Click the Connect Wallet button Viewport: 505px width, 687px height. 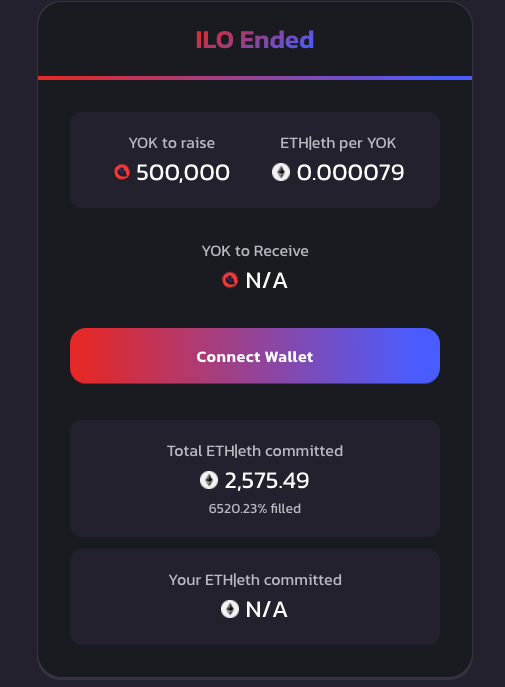pos(255,356)
